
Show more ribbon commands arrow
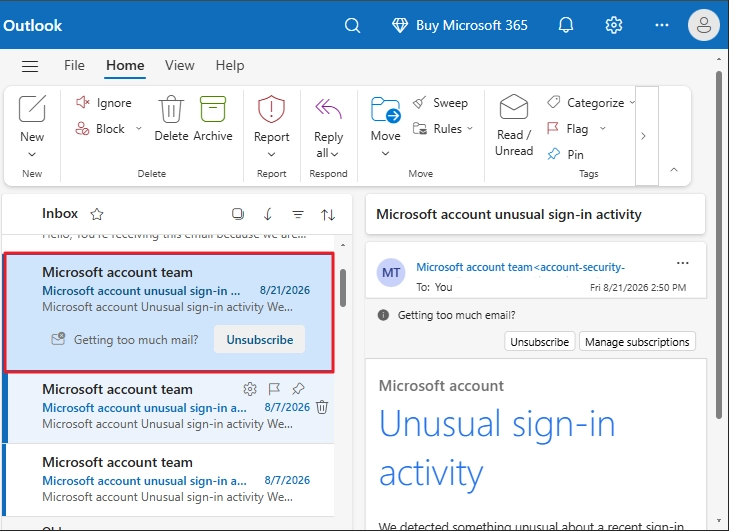(643, 136)
